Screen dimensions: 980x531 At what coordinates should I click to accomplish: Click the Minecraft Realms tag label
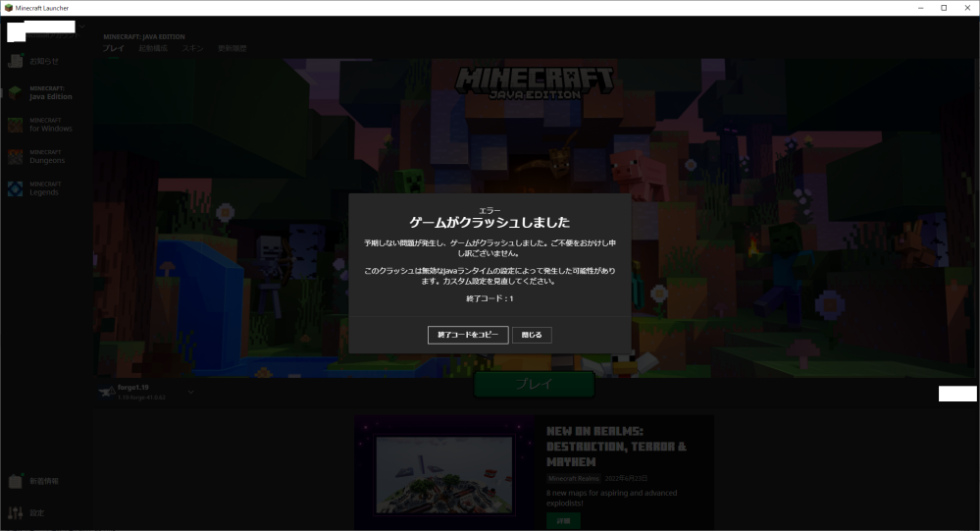pyautogui.click(x=573, y=478)
